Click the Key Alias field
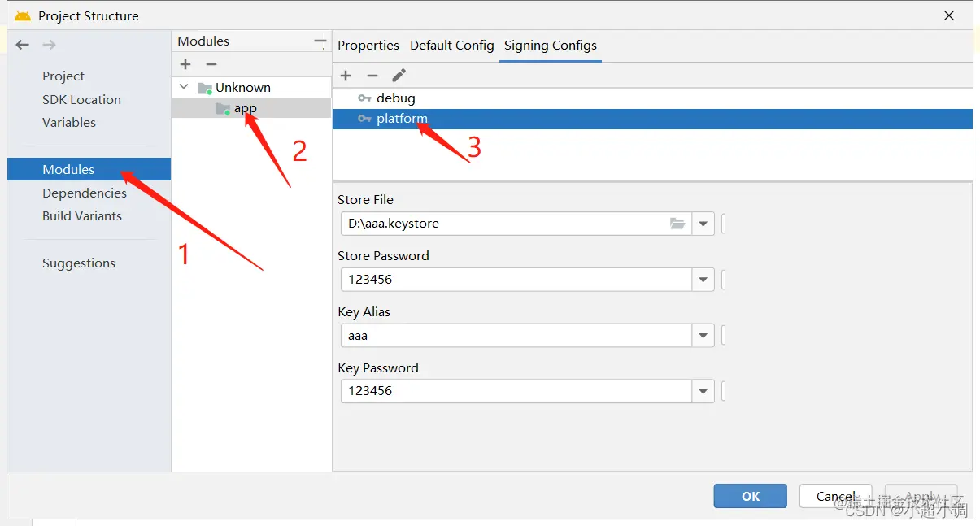Screen dimensions: 980x526 (516, 335)
